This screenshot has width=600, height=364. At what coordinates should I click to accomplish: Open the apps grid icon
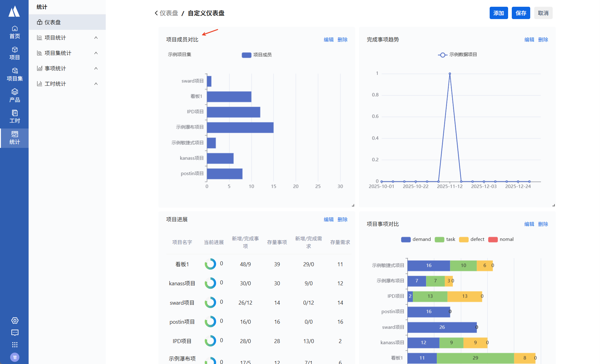(15, 345)
